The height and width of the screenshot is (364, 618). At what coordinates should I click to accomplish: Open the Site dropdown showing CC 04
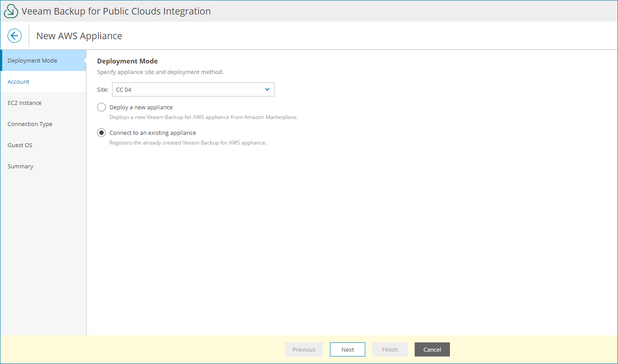click(x=193, y=89)
